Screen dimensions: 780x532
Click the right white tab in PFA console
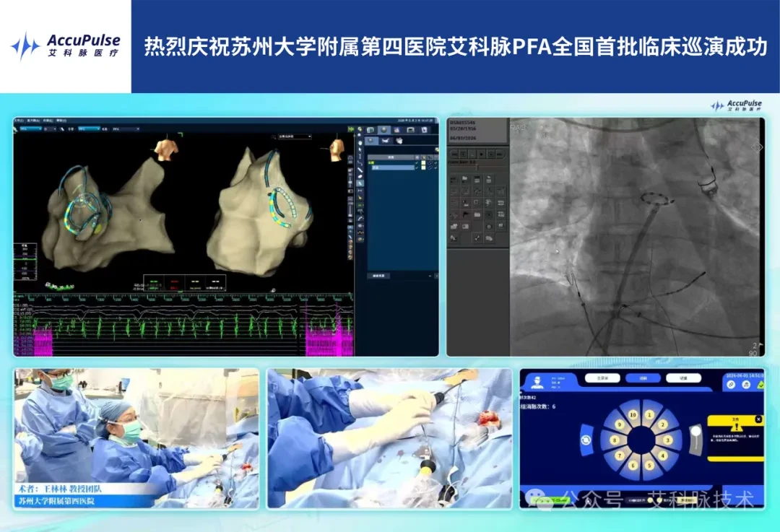(x=683, y=378)
